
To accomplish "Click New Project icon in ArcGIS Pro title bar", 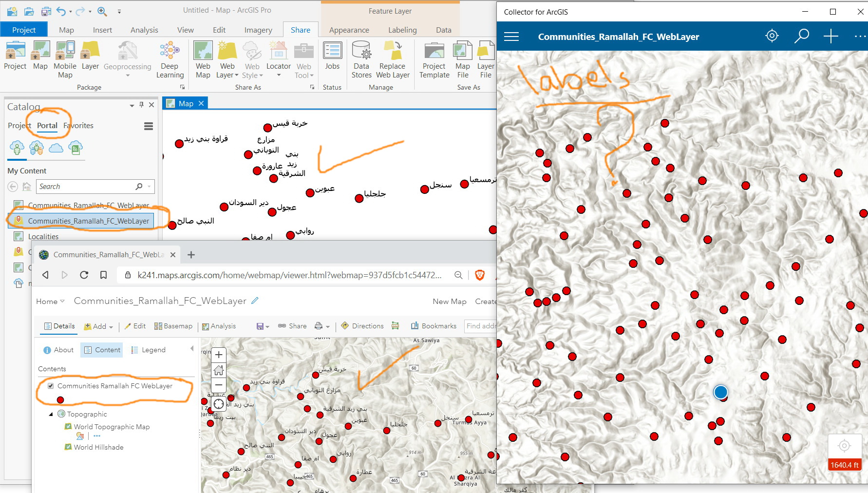I will pos(12,10).
